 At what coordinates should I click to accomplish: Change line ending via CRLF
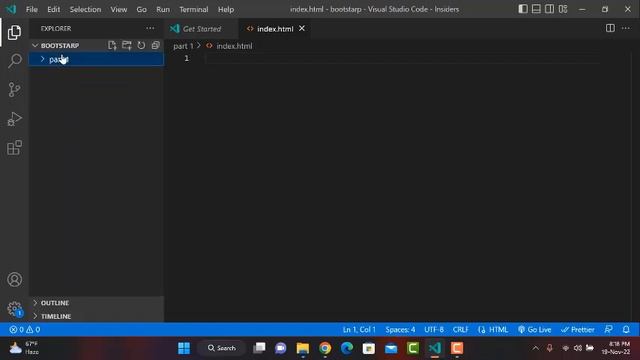[x=460, y=329]
